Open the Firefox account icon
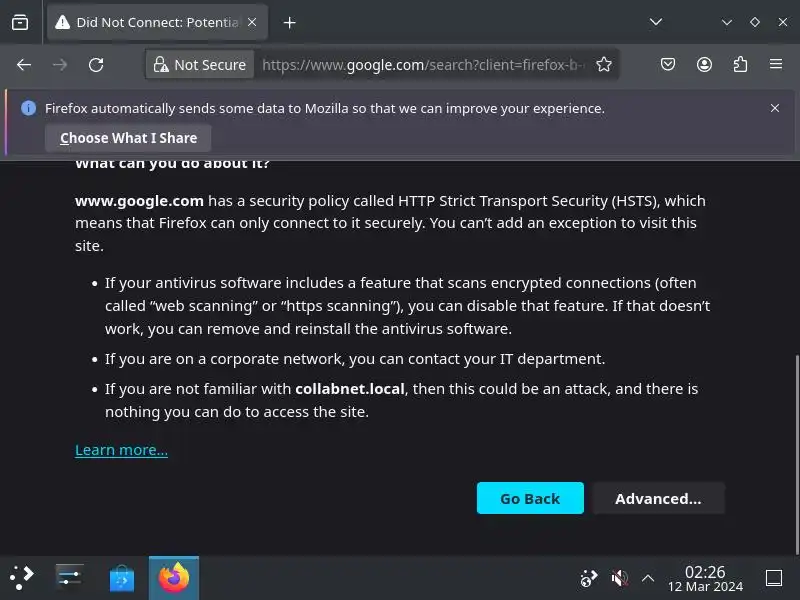Viewport: 800px width, 600px height. click(704, 65)
